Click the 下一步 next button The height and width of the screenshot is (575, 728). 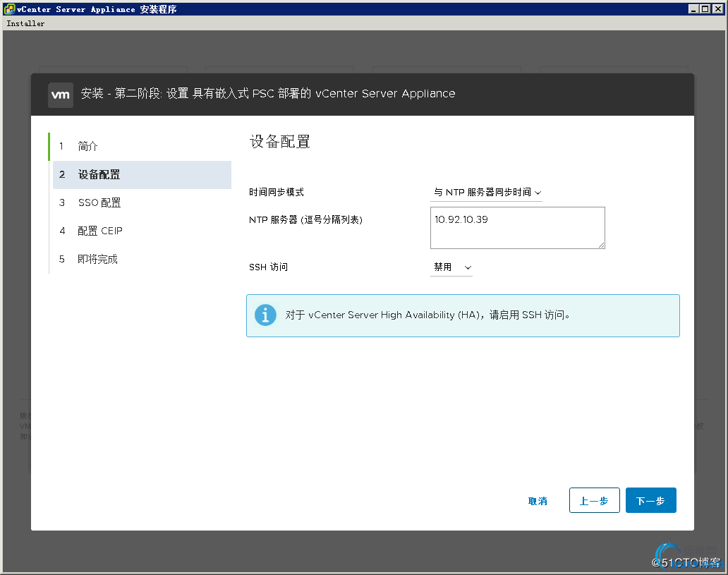(650, 501)
